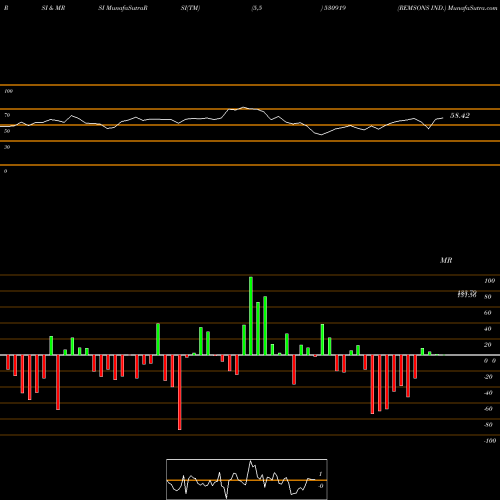Click the MR axis label -100
This screenshot has width=500, height=500.
click(x=489, y=441)
